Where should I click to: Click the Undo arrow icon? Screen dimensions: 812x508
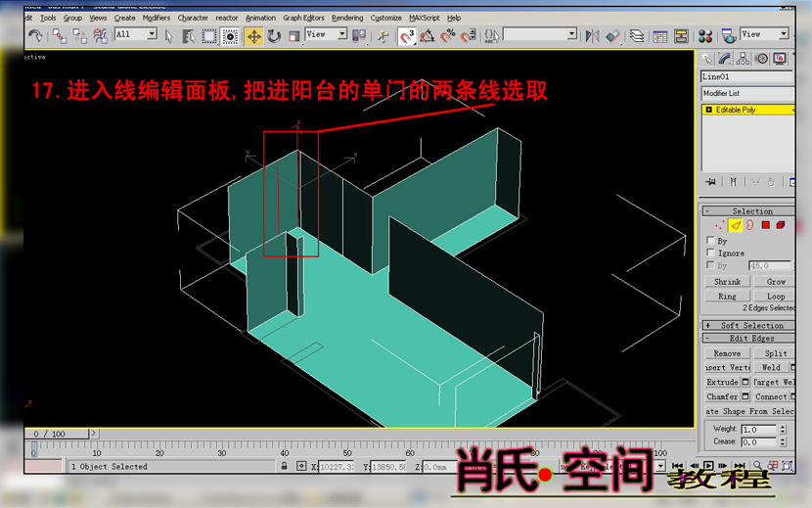pyautogui.click(x=35, y=36)
